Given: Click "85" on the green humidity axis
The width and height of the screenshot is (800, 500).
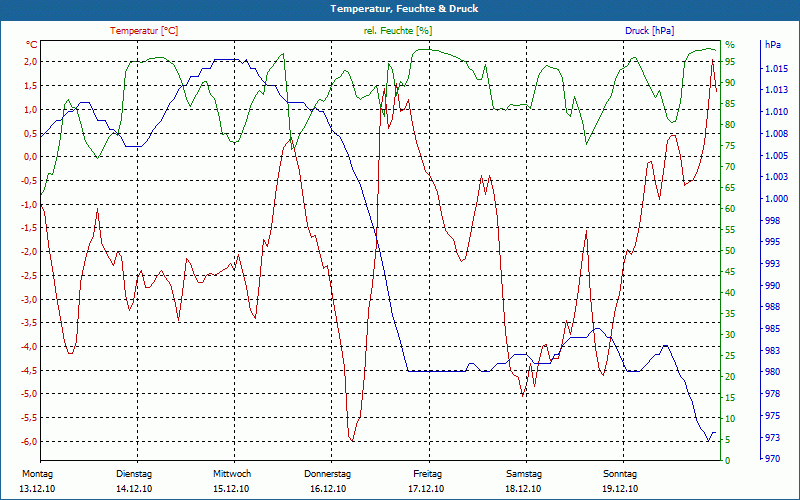Looking at the screenshot, I should point(730,104).
